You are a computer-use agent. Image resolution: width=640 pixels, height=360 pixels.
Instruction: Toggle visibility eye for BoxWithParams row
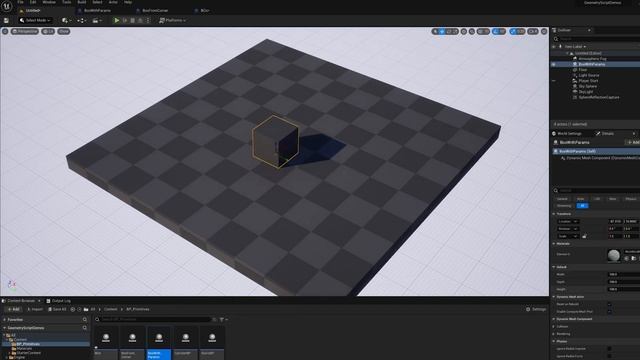554,64
